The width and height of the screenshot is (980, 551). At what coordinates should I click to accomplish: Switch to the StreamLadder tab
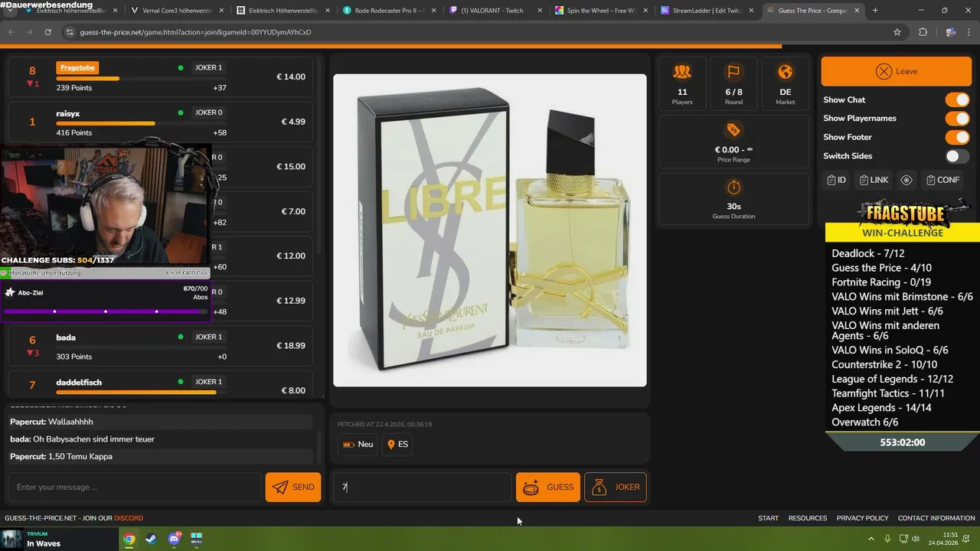click(705, 11)
